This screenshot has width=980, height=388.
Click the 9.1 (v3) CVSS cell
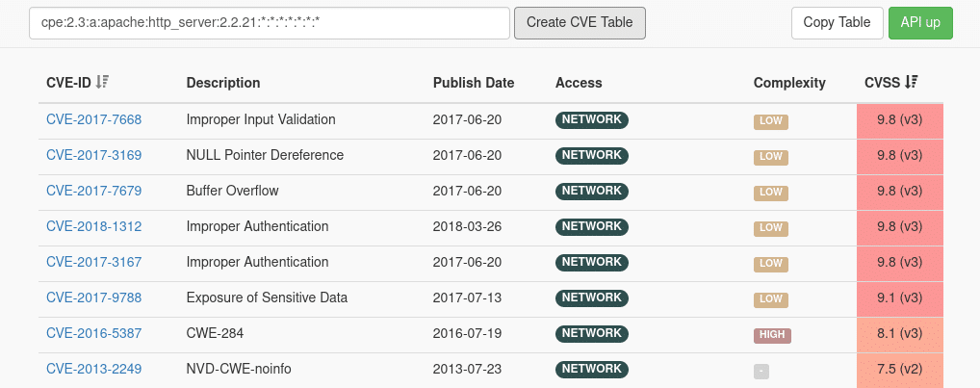click(900, 299)
